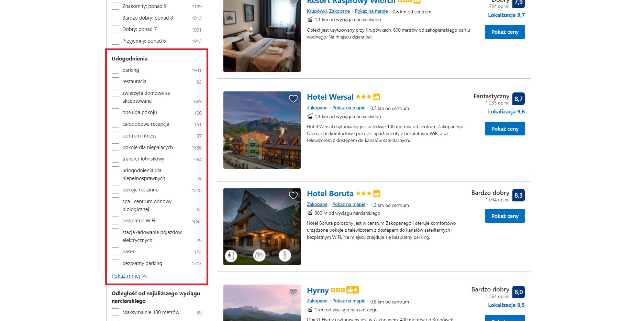644x321 pixels.
Task: Click the ski lift icon under Hotel Wersal
Action: click(310, 117)
